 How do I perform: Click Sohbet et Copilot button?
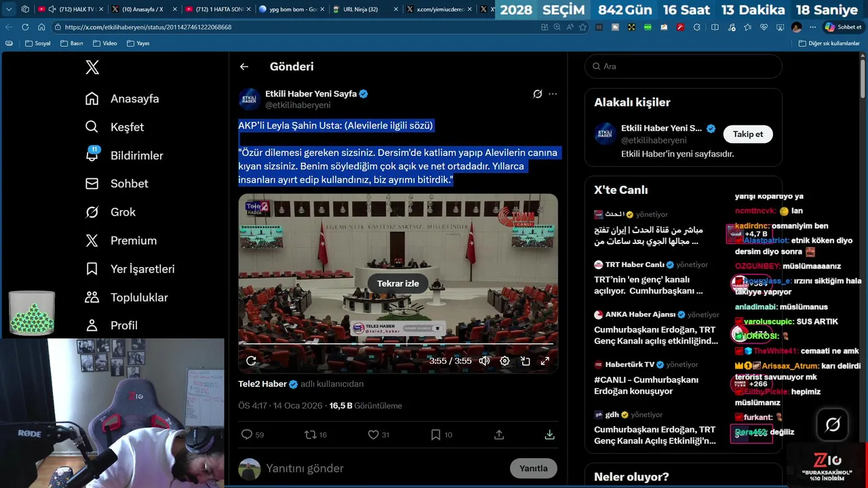[x=843, y=27]
